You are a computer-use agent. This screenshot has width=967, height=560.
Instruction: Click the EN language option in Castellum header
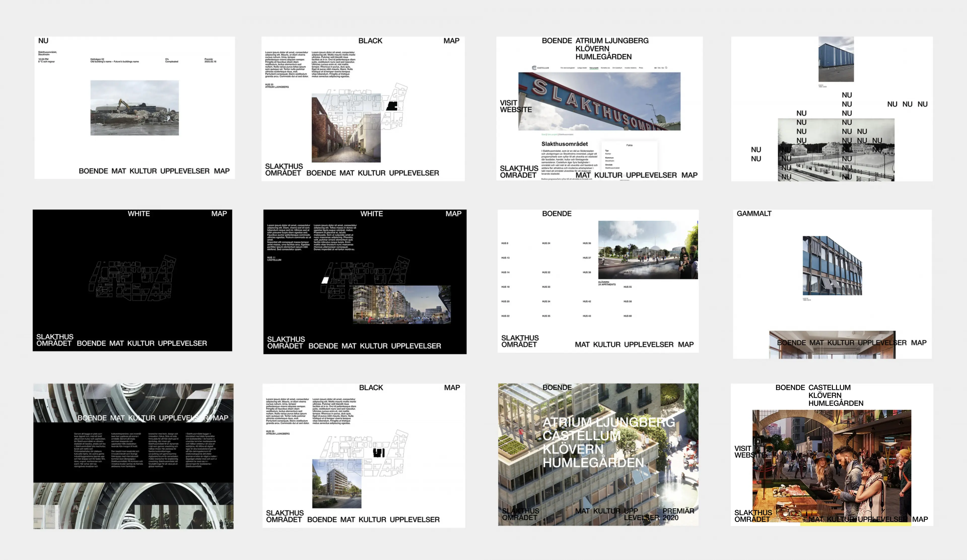tap(659, 68)
